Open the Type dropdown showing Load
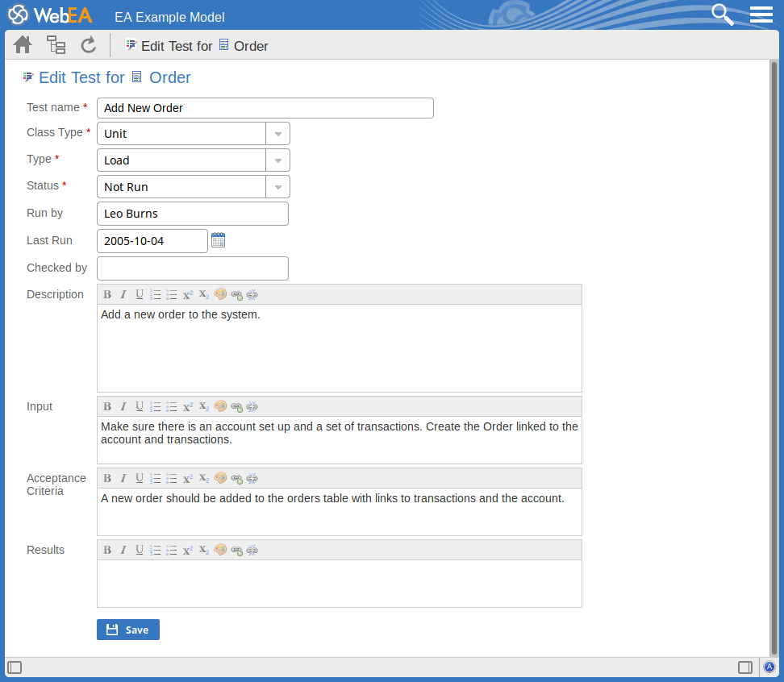The image size is (784, 682). click(277, 160)
